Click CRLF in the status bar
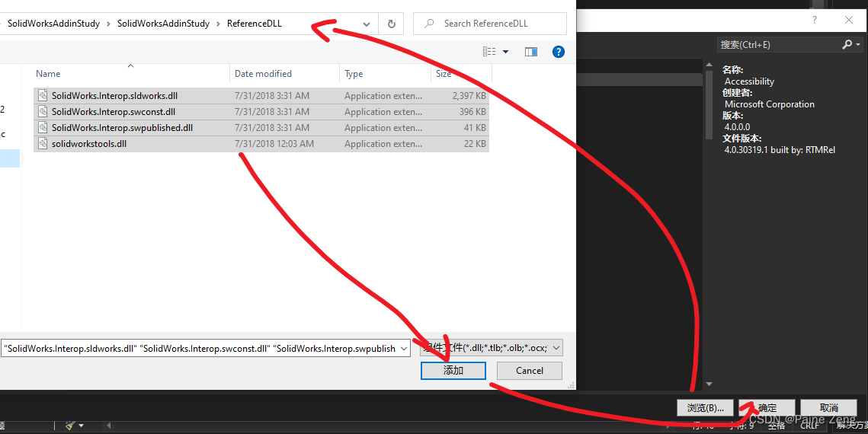Image resolution: width=868 pixels, height=434 pixels. [x=809, y=426]
